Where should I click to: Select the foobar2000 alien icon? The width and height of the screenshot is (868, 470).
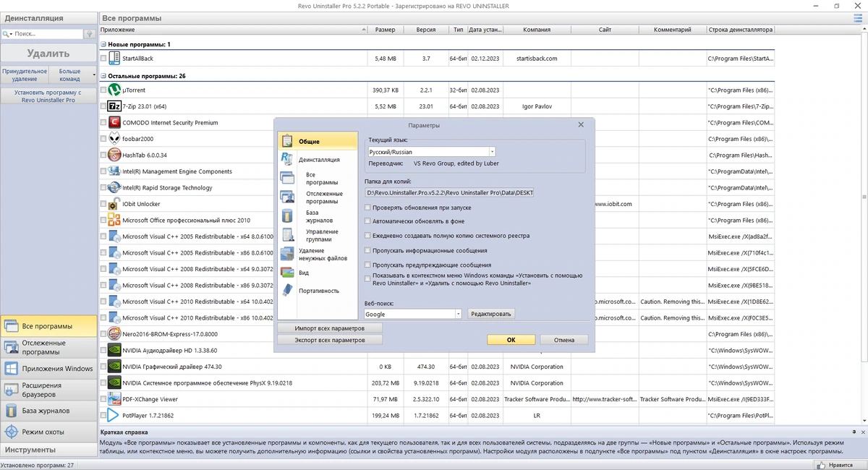point(114,139)
